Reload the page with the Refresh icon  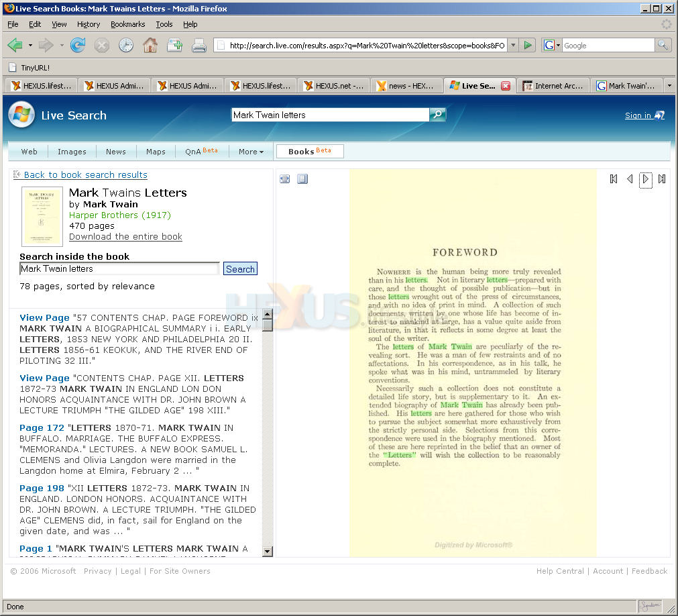(x=78, y=45)
